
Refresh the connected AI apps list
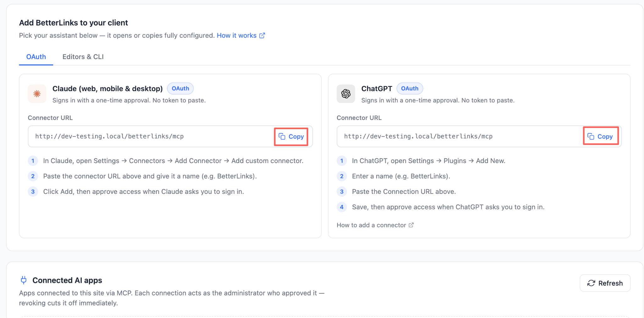point(605,283)
